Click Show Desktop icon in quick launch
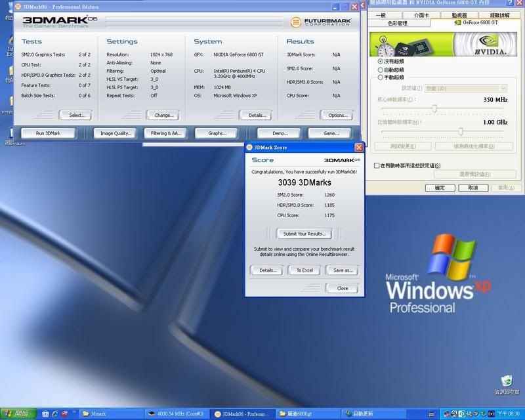The width and height of the screenshot is (525, 420). click(x=46, y=414)
